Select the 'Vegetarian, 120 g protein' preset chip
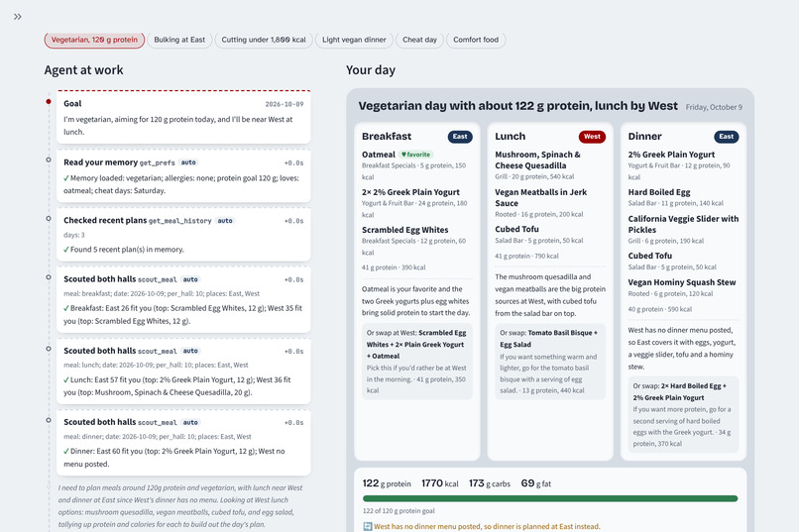 94,40
